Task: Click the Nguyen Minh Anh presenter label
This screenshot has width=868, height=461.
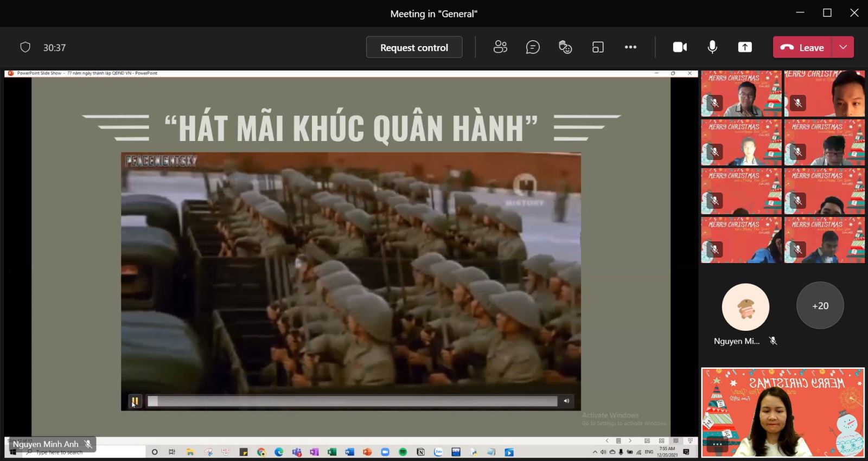Action: click(52, 444)
